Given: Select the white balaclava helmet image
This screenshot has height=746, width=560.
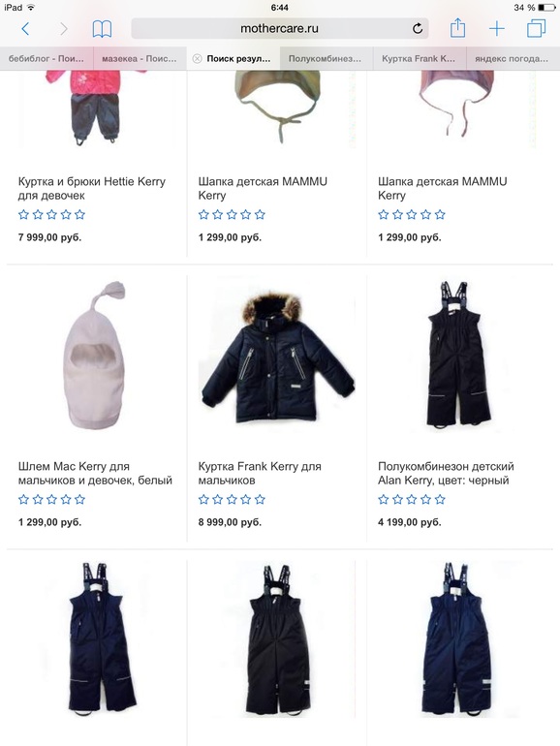Looking at the screenshot, I should [x=96, y=356].
